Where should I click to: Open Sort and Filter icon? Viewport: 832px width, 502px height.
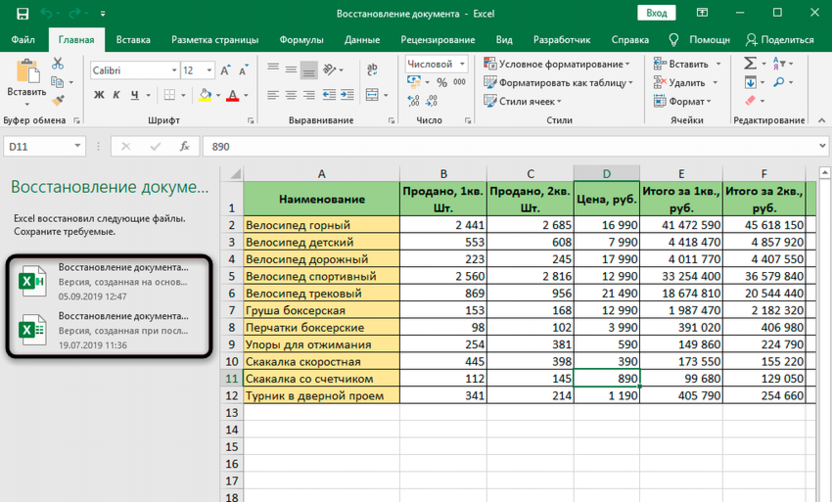(778, 63)
